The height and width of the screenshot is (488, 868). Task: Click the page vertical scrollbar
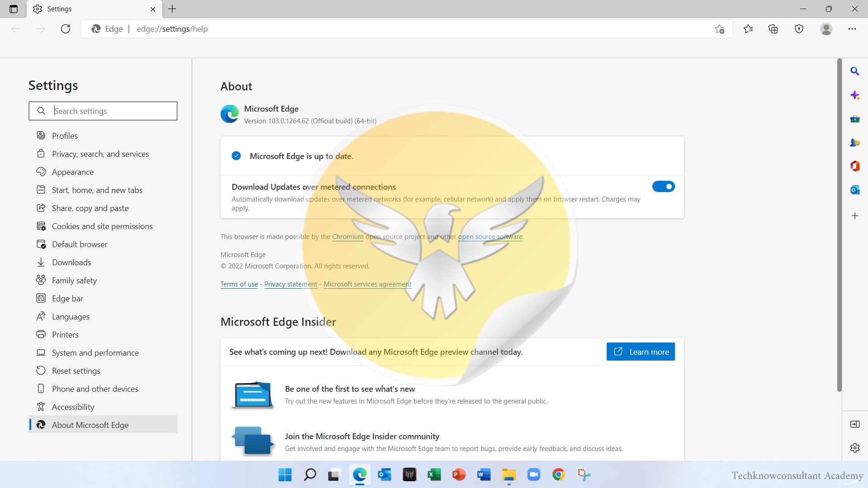pos(839,226)
